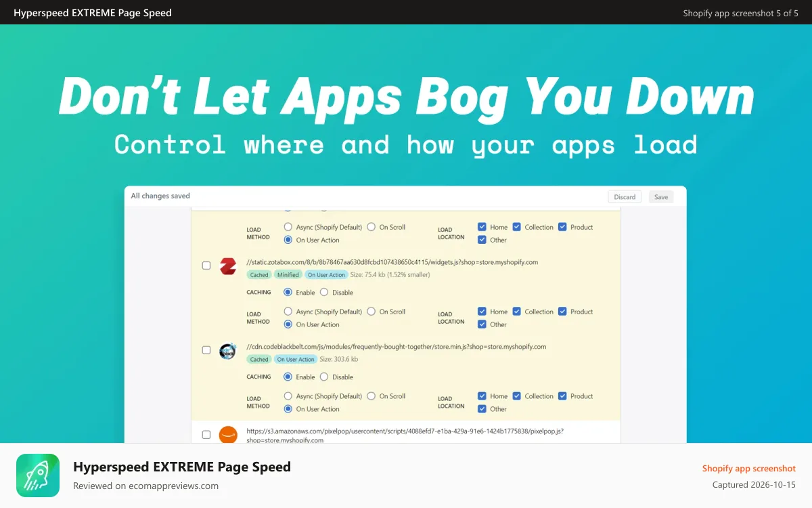This screenshot has width=812, height=508.
Task: Click the Save button
Action: pos(661,197)
